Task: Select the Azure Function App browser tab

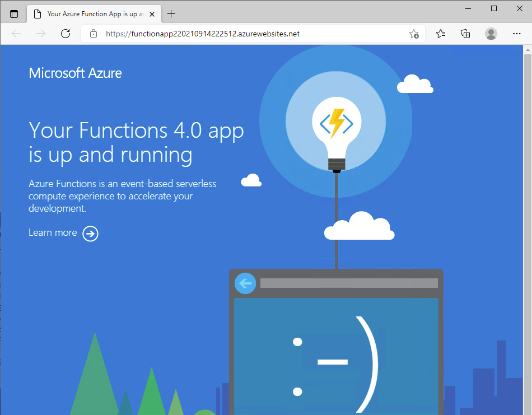Action: click(x=94, y=14)
